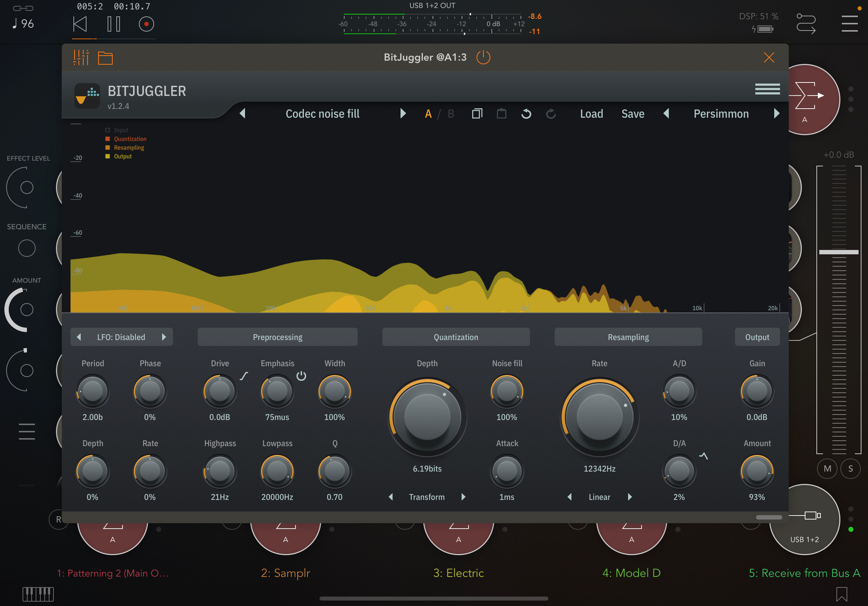Open the mixer sliders icon
The image size is (868, 606).
(81, 57)
